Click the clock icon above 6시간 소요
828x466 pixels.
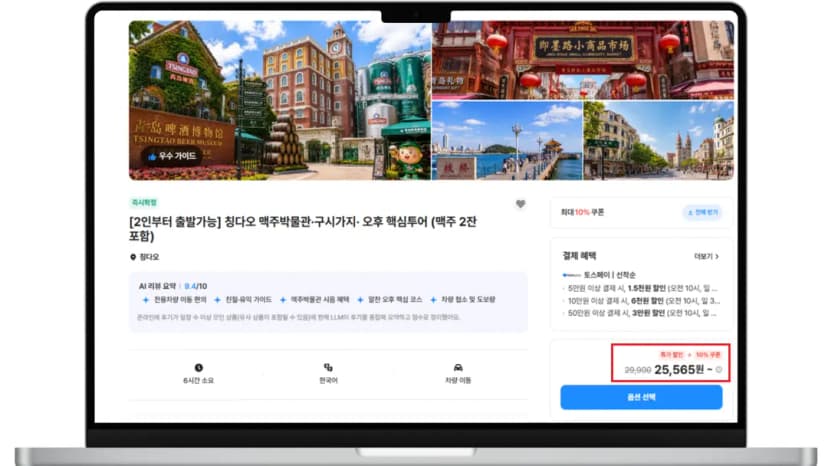pos(199,368)
